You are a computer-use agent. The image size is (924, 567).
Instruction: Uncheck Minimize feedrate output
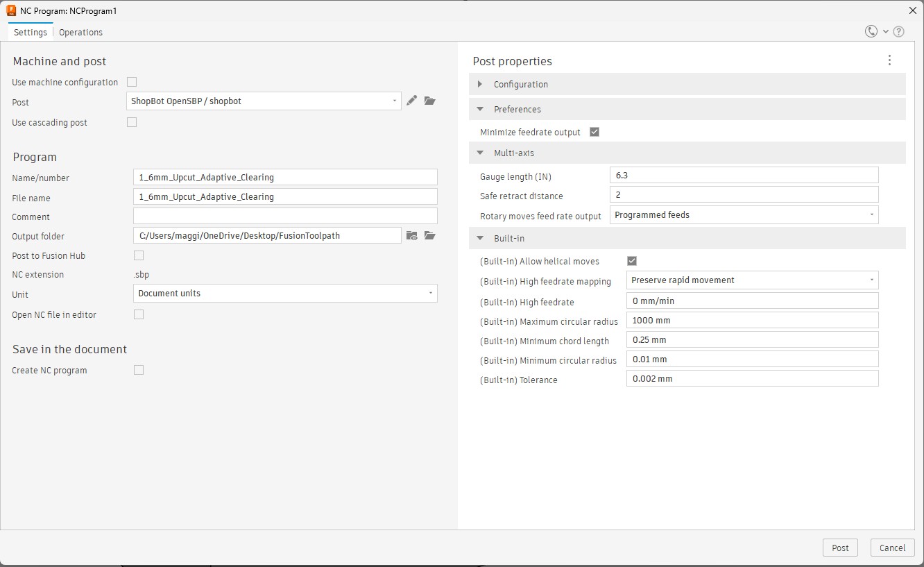(x=594, y=132)
